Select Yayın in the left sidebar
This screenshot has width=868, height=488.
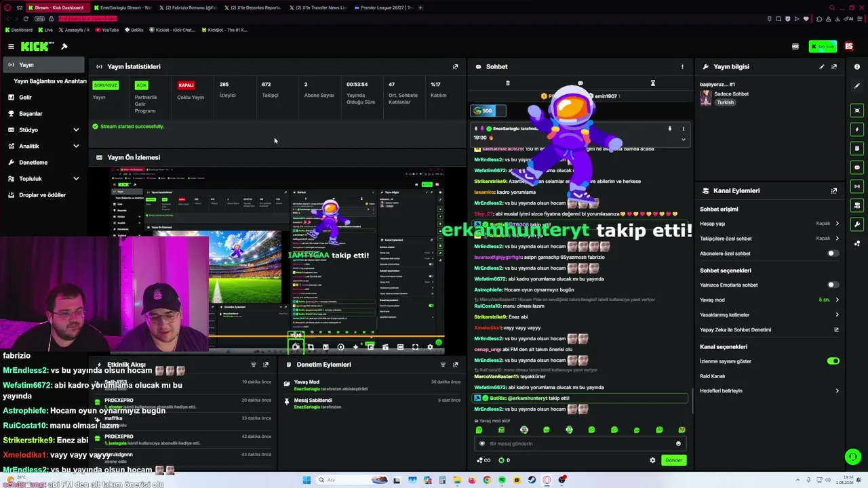tap(44, 64)
